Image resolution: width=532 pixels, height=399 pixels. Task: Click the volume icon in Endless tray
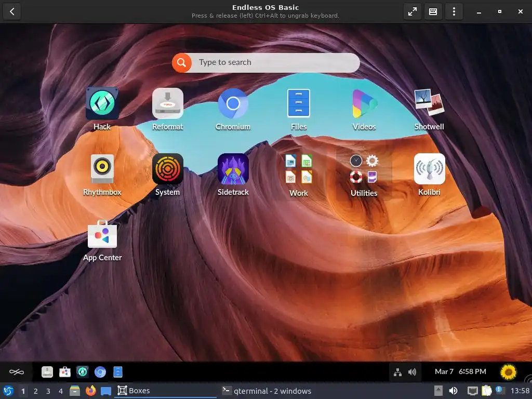tap(412, 372)
